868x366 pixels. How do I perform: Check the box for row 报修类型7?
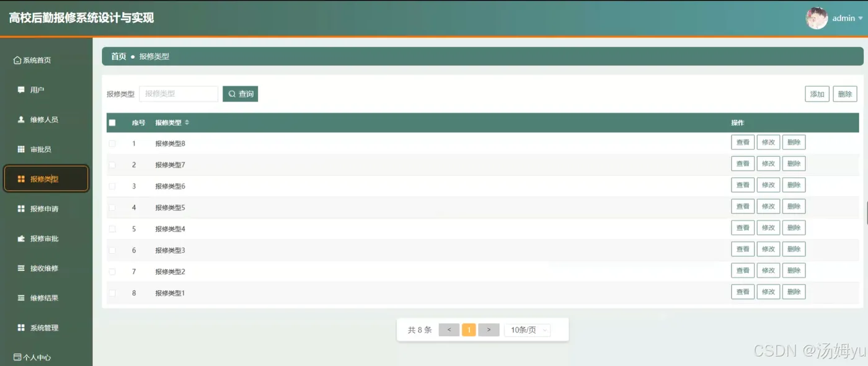pyautogui.click(x=112, y=165)
